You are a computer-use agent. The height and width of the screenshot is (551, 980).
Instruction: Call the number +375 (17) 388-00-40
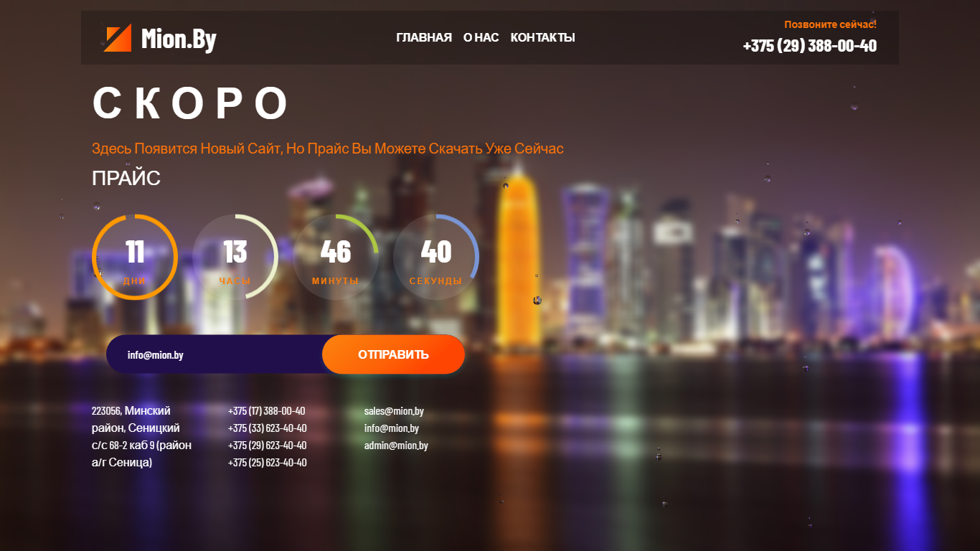click(267, 411)
